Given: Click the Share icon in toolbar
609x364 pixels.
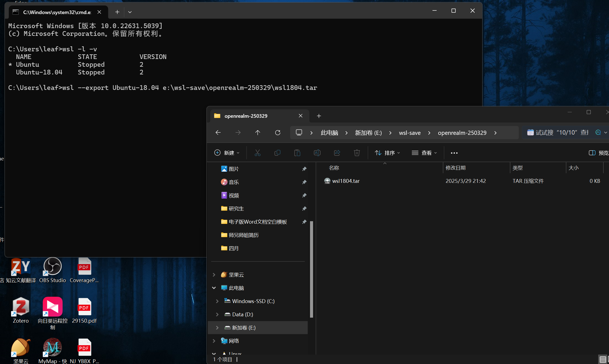Looking at the screenshot, I should (337, 153).
